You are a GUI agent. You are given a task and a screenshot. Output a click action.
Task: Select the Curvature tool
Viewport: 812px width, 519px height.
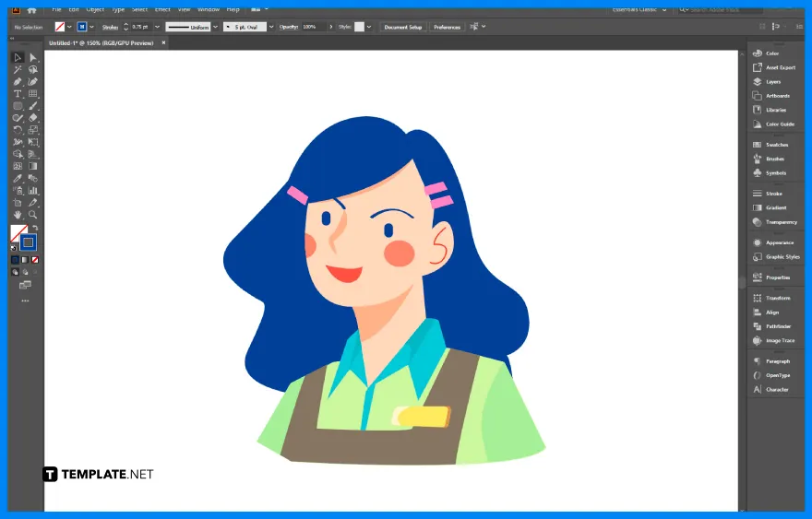[x=33, y=82]
